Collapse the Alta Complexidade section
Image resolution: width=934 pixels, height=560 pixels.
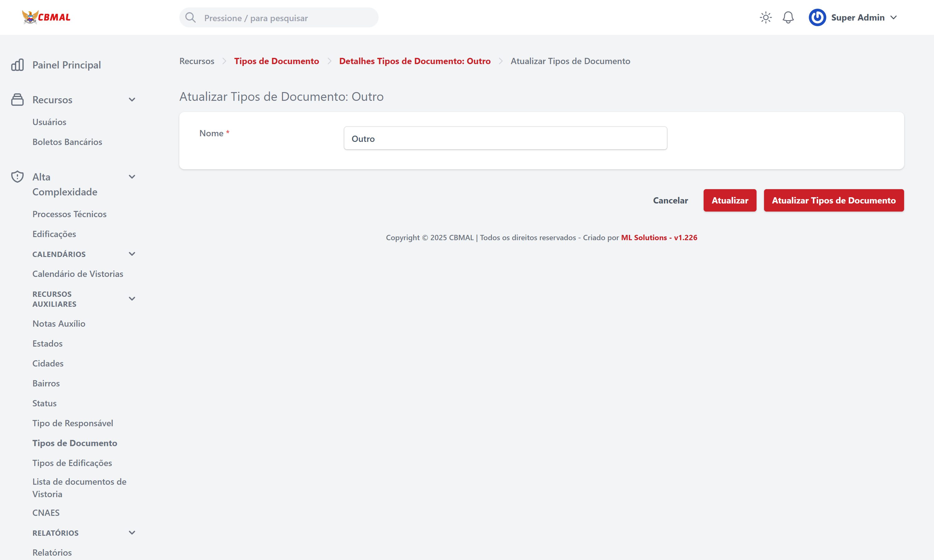point(132,177)
